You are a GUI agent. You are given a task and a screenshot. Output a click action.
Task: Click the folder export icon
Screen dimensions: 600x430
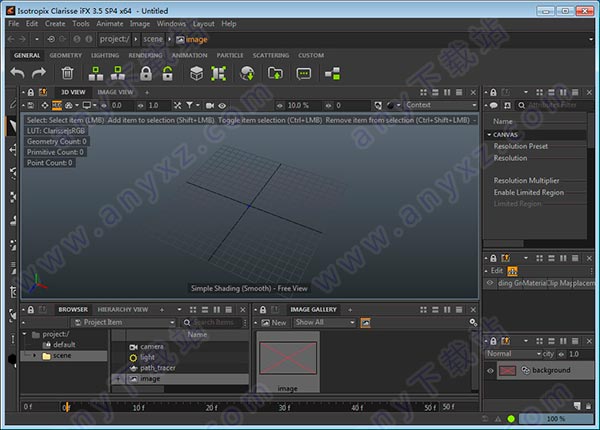(x=275, y=73)
